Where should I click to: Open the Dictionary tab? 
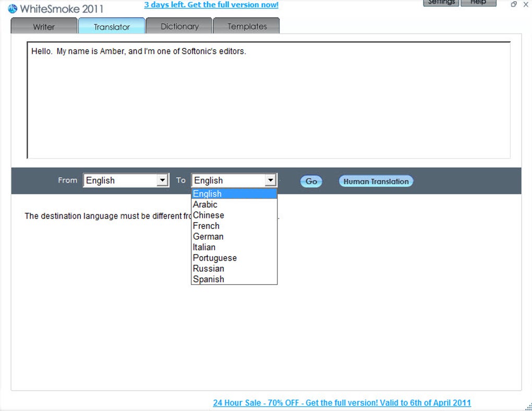pyautogui.click(x=179, y=26)
